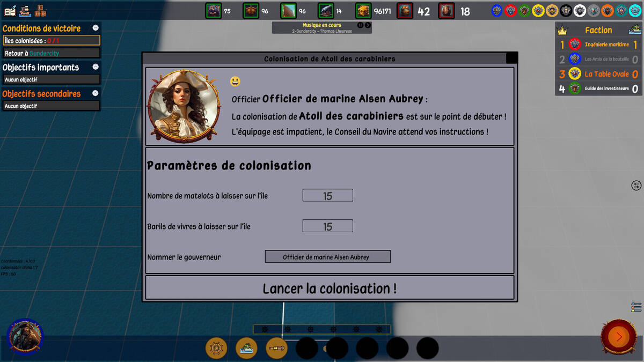Collapse the Conditions de victoire section
Viewport: 644px width, 362px height.
(96, 28)
